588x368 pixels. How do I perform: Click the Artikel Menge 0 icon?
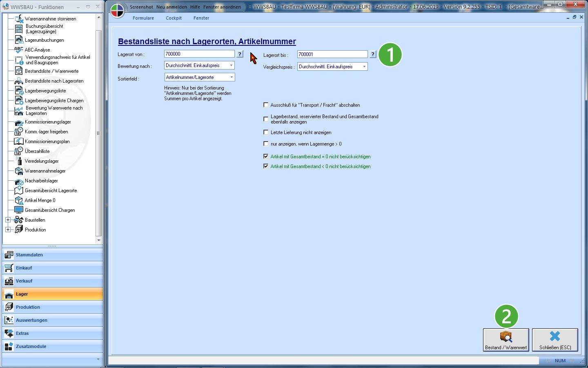[19, 200]
